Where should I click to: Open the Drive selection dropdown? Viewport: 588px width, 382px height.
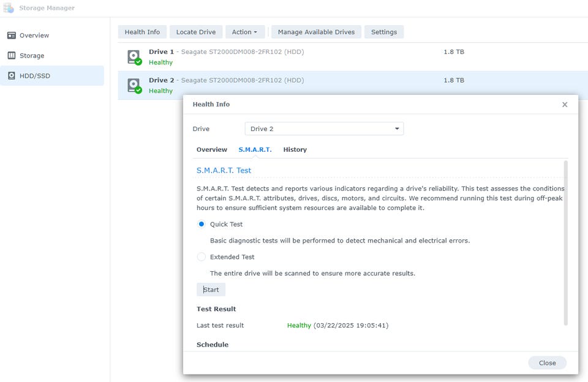click(324, 129)
